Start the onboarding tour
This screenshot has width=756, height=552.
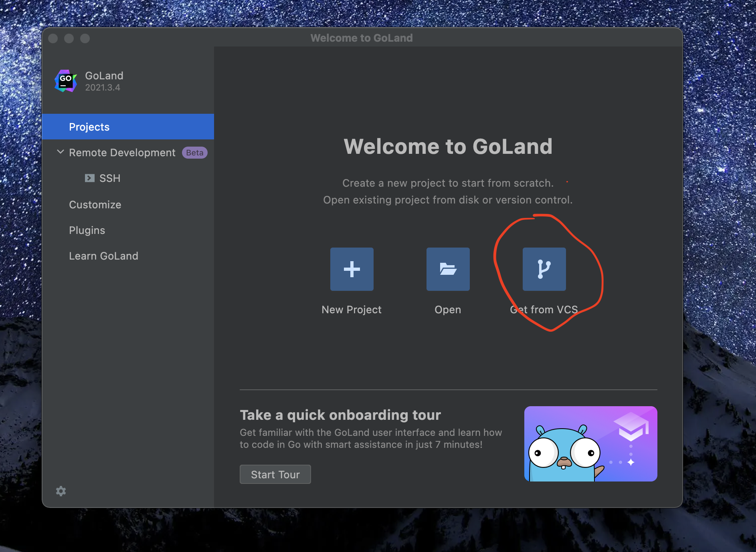[275, 474]
